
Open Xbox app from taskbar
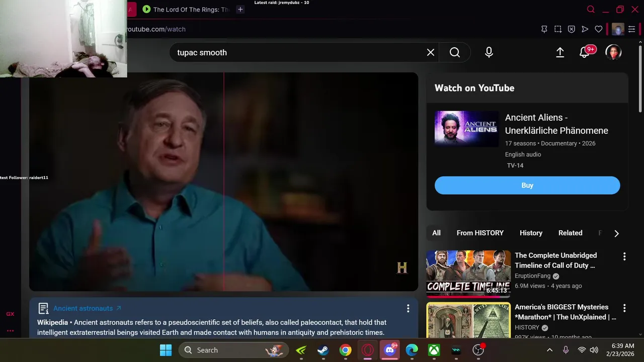click(x=434, y=350)
